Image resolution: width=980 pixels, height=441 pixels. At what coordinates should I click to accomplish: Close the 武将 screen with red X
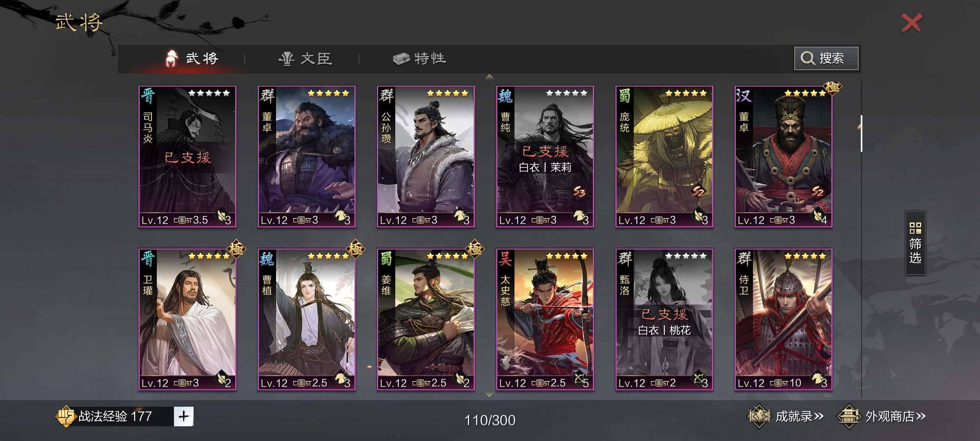point(911,23)
